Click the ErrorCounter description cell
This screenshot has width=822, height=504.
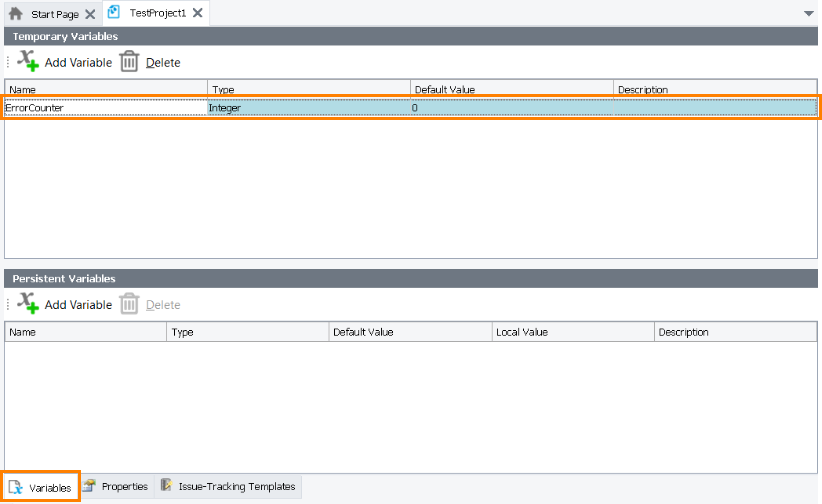click(x=715, y=108)
